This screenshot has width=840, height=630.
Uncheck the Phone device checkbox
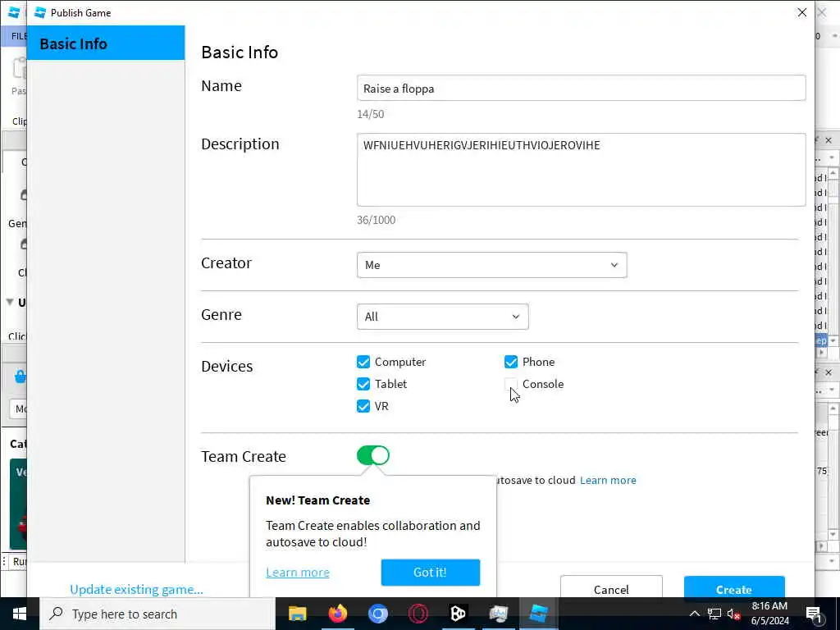tap(511, 362)
